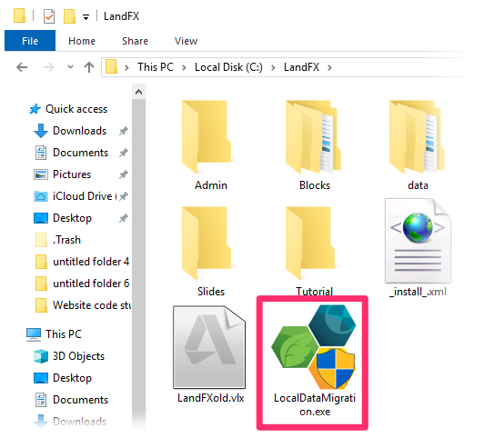Open the data folder

tap(418, 145)
